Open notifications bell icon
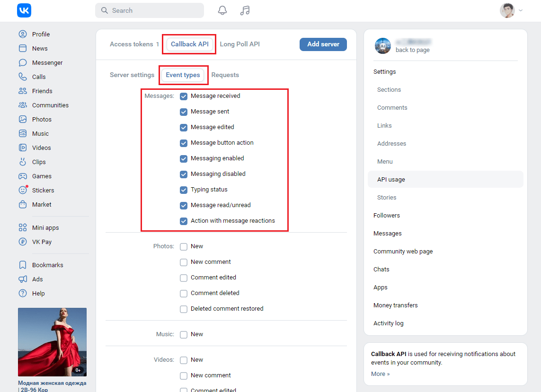This screenshot has height=392, width=541. (222, 10)
